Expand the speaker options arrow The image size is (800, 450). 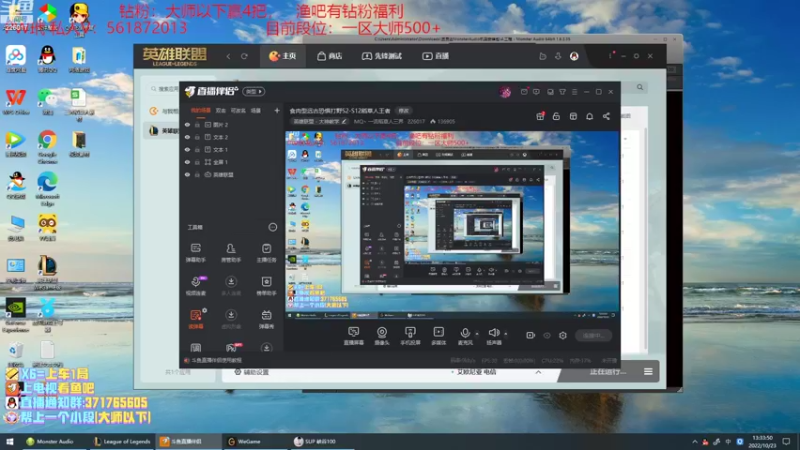tap(506, 334)
